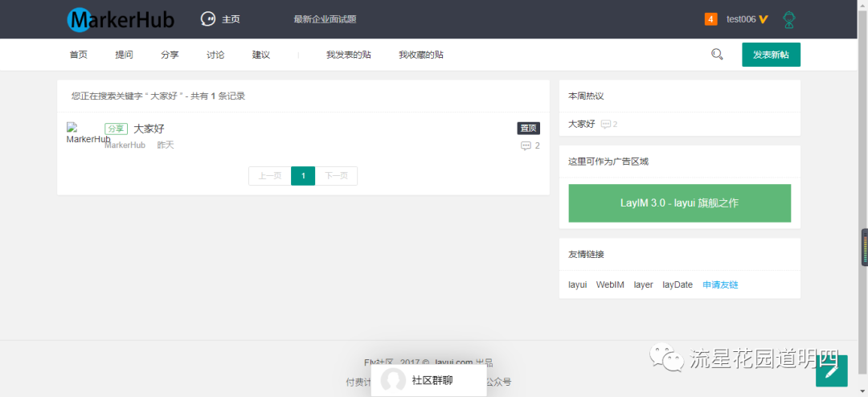The image size is (868, 397).
Task: Click the 分享 tag on the post
Action: point(116,129)
